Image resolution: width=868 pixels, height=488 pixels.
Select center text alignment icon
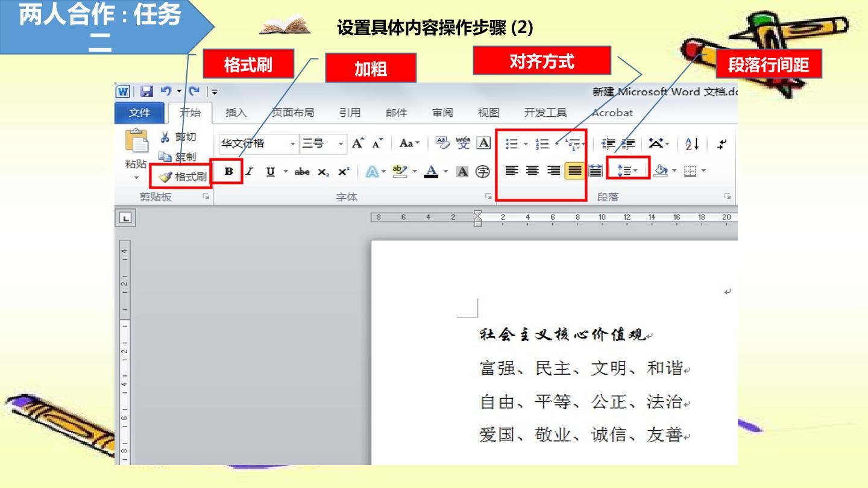[532, 171]
